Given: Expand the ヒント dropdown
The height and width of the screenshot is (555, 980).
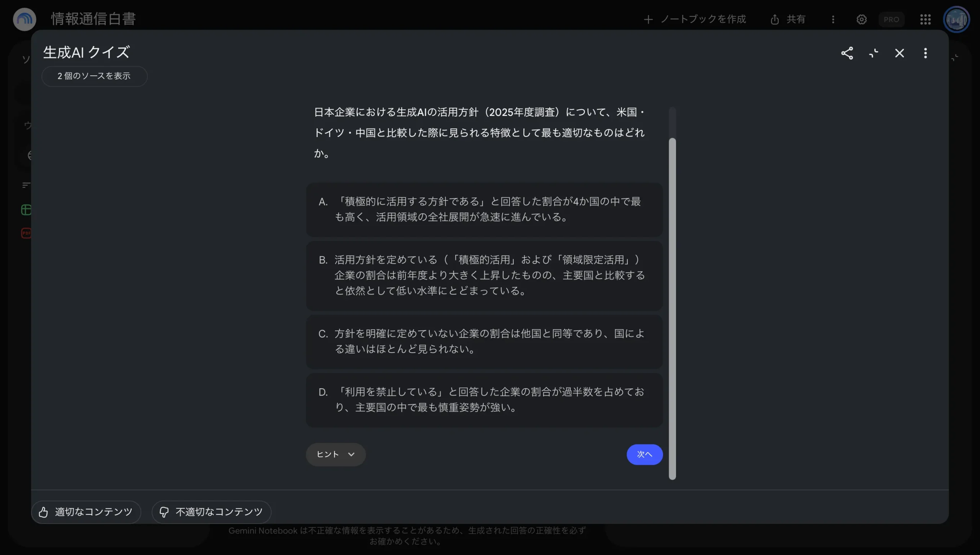Looking at the screenshot, I should coord(336,454).
